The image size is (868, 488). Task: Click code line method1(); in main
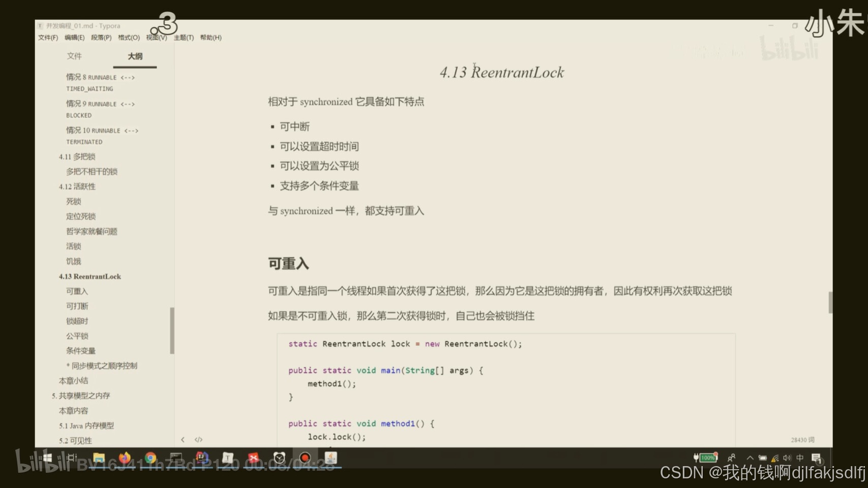[332, 384]
